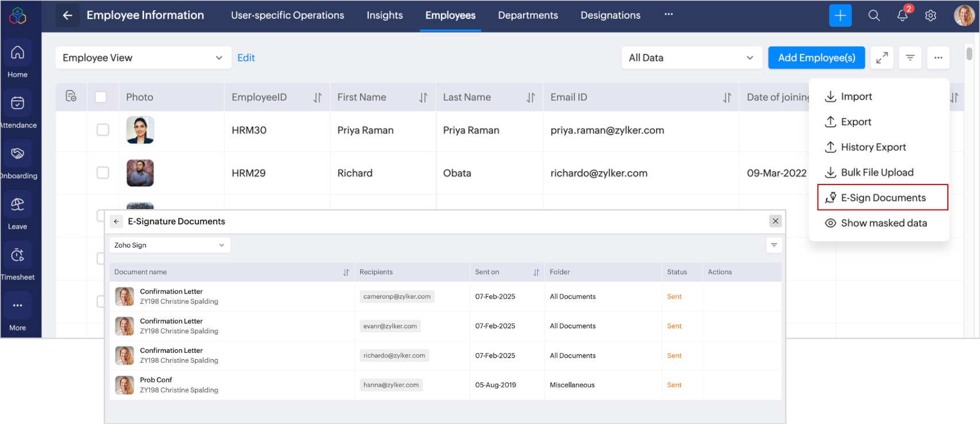
Task: Click the notifications bell icon
Action: [902, 15]
